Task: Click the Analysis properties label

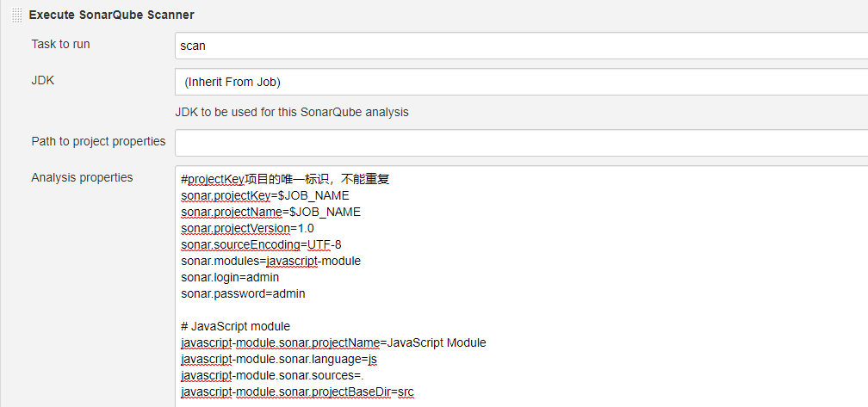Action: [82, 177]
